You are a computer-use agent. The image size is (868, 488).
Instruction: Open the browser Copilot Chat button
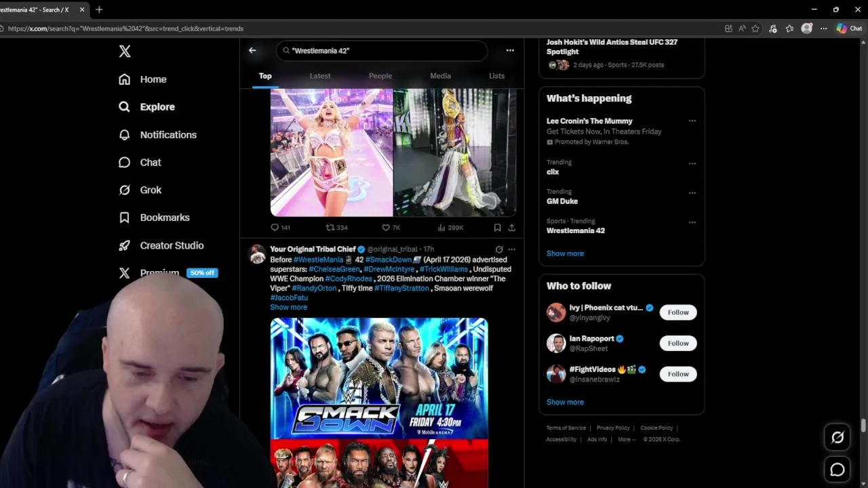[x=849, y=28]
